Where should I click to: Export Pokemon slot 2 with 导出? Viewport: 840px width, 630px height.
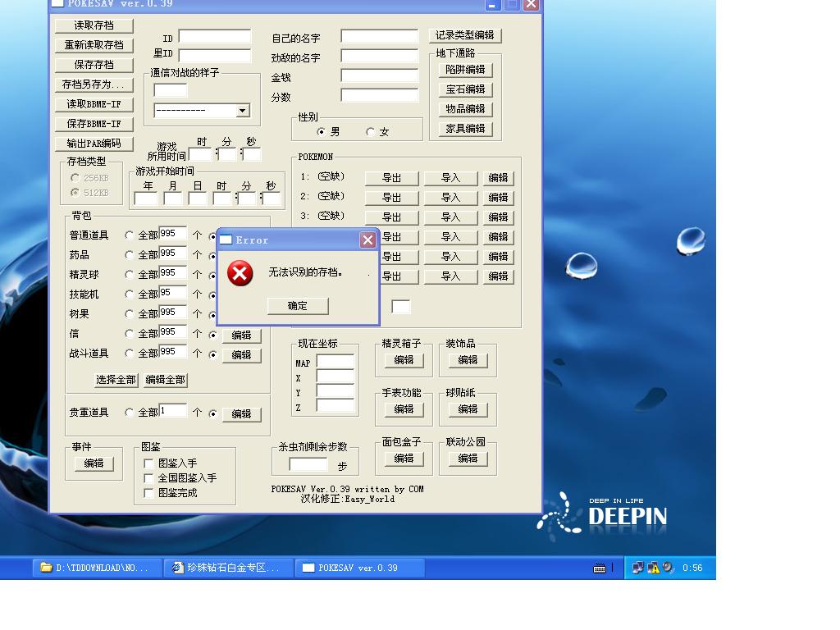[391, 198]
